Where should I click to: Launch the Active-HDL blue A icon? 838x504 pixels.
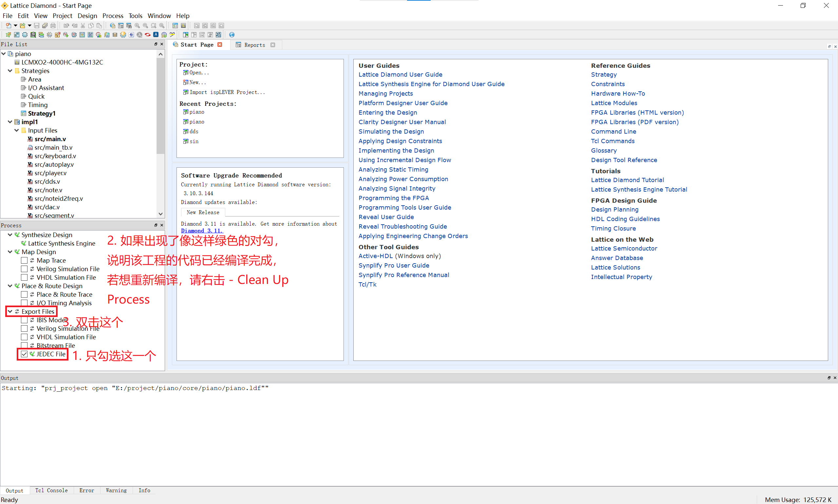156,35
